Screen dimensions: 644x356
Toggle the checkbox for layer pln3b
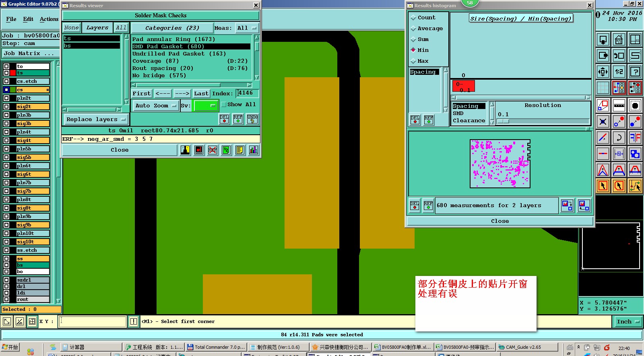tap(6, 115)
